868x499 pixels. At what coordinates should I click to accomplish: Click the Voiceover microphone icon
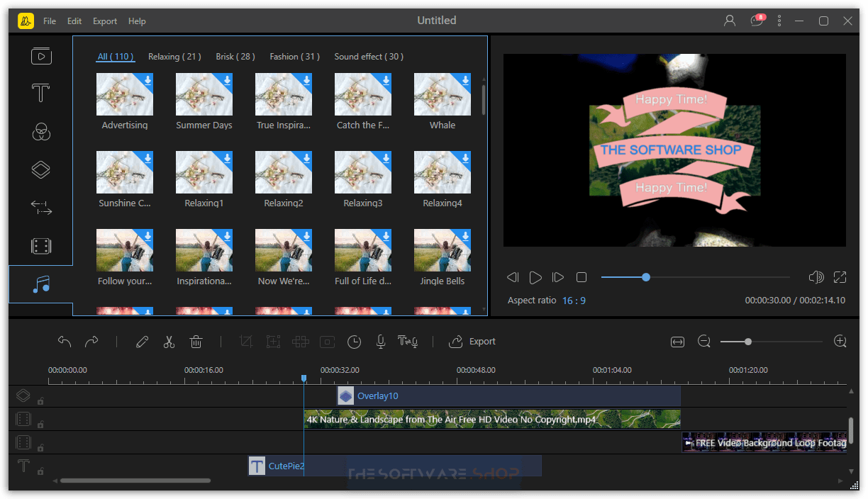pos(381,342)
